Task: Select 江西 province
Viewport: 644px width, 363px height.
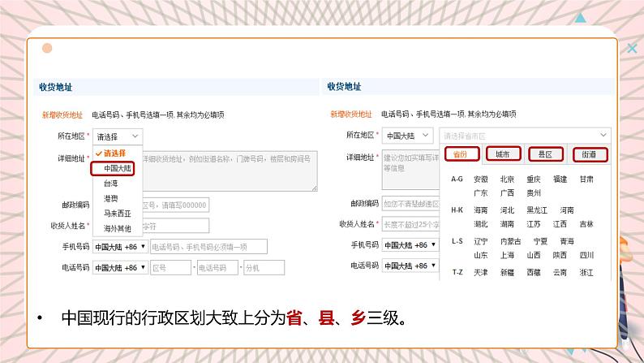Action: pos(560,224)
